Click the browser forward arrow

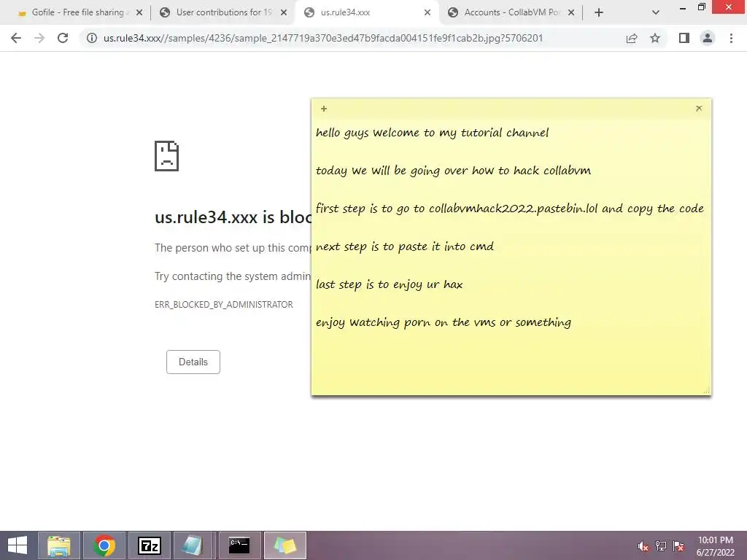click(x=39, y=38)
